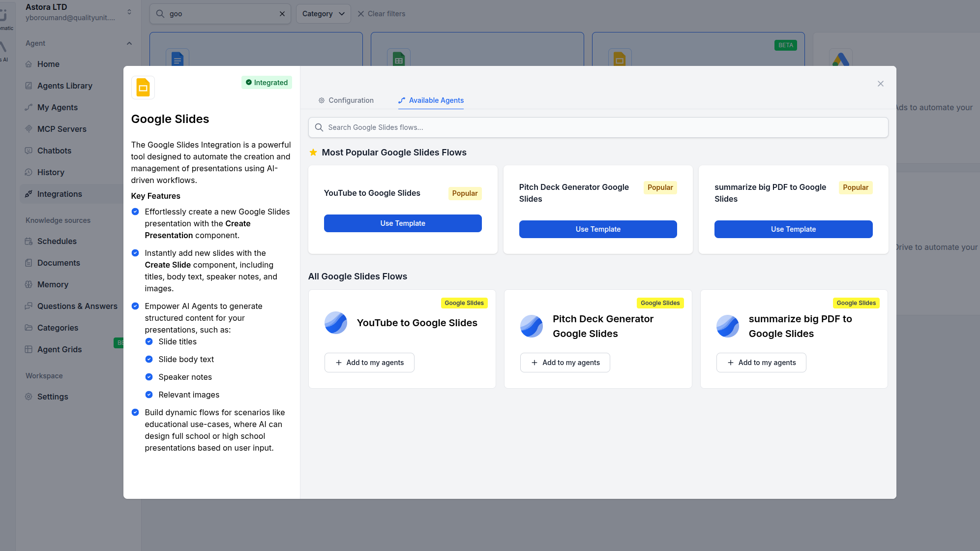Click the Google Slides logo in the modal
Screen dimensions: 980x551
(143, 87)
